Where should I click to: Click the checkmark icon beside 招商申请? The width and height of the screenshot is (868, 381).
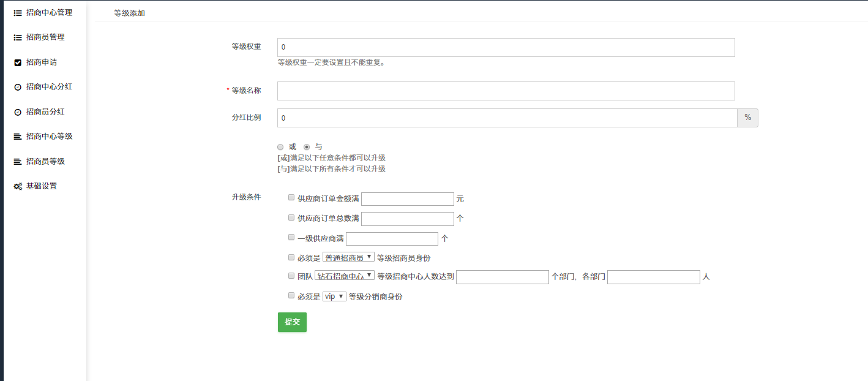[18, 62]
